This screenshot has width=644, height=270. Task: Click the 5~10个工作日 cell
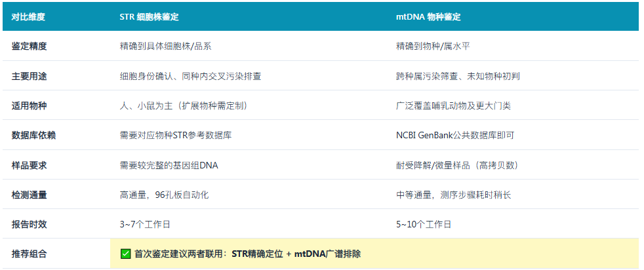tap(424, 224)
